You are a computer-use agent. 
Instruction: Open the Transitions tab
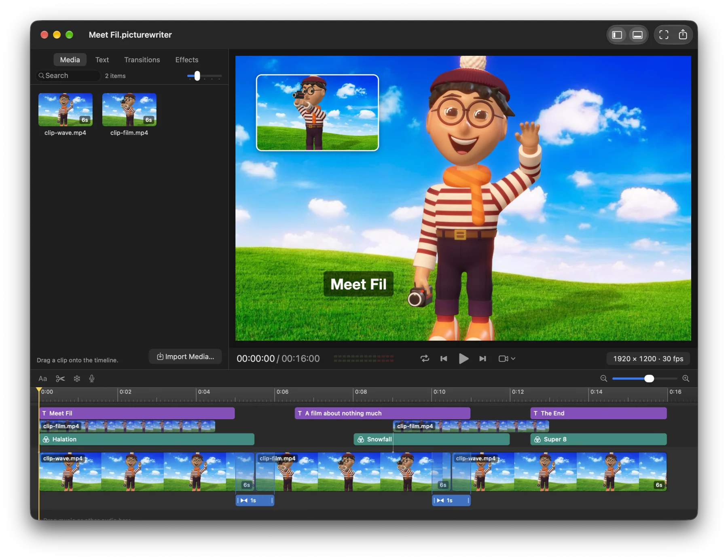[142, 60]
